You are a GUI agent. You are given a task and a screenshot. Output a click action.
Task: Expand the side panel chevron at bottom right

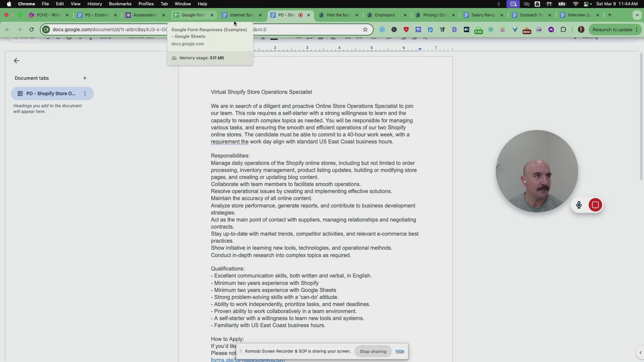point(640,353)
